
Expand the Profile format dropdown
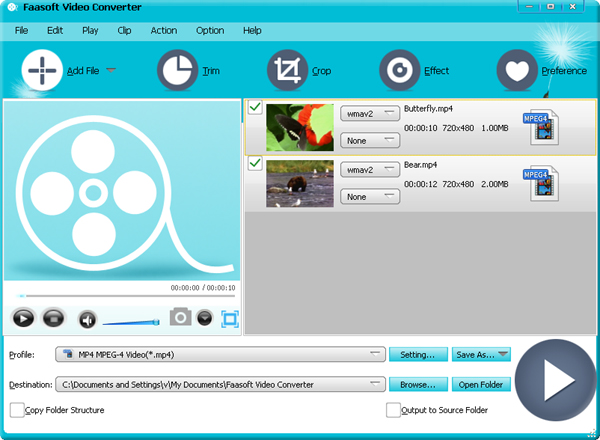point(220,354)
